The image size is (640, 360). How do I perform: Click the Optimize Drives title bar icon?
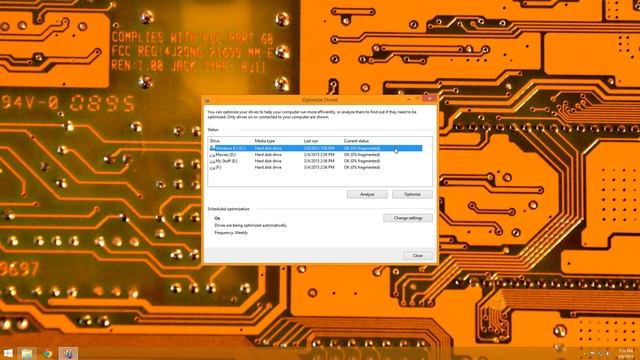click(x=207, y=100)
